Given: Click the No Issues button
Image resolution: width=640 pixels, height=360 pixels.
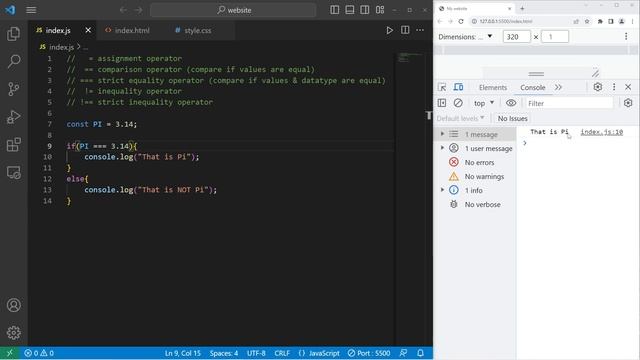Looking at the screenshot, I should [x=512, y=118].
